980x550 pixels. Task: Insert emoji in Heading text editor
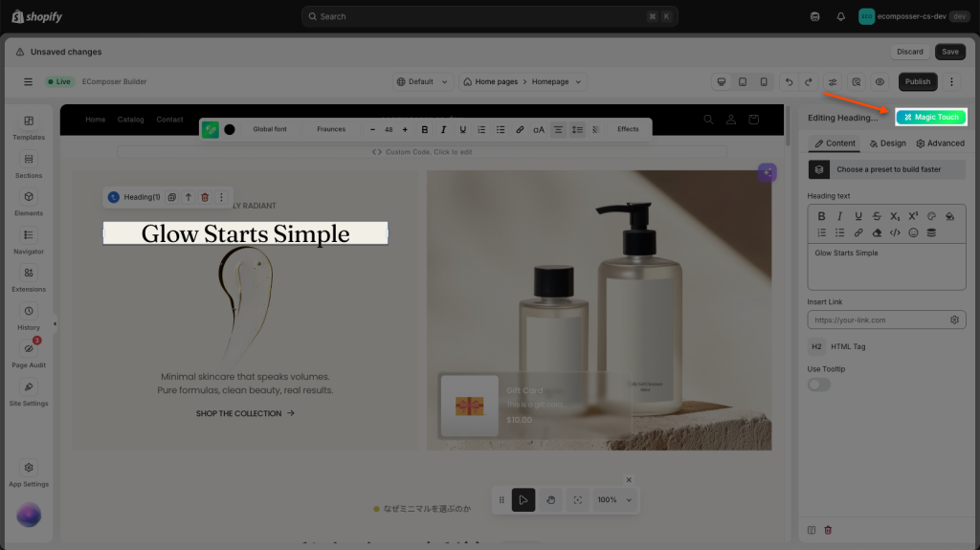click(913, 232)
